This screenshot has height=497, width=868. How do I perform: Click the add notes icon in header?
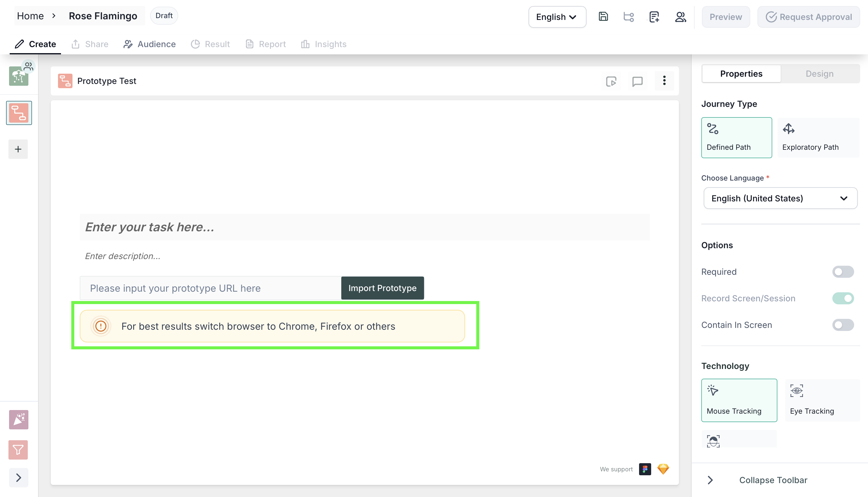click(654, 16)
